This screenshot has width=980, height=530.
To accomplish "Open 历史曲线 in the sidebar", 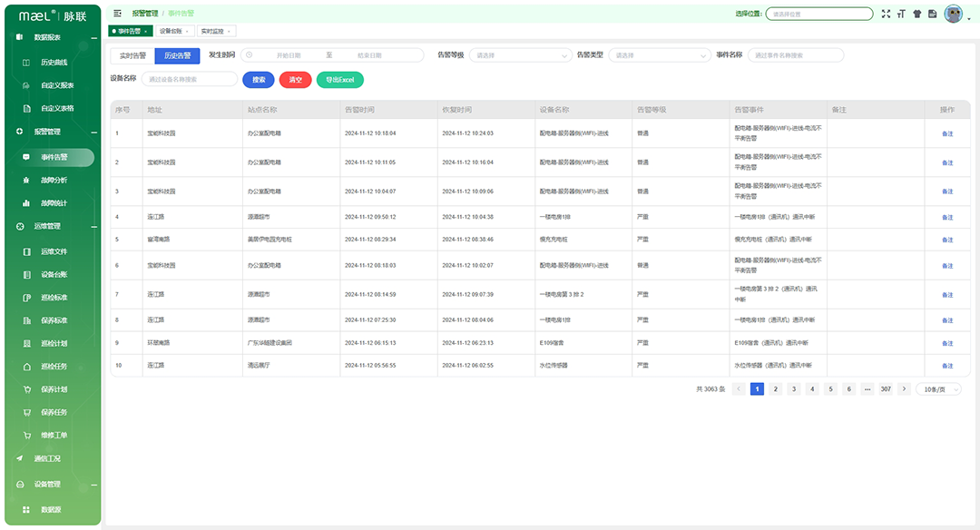I will point(54,63).
